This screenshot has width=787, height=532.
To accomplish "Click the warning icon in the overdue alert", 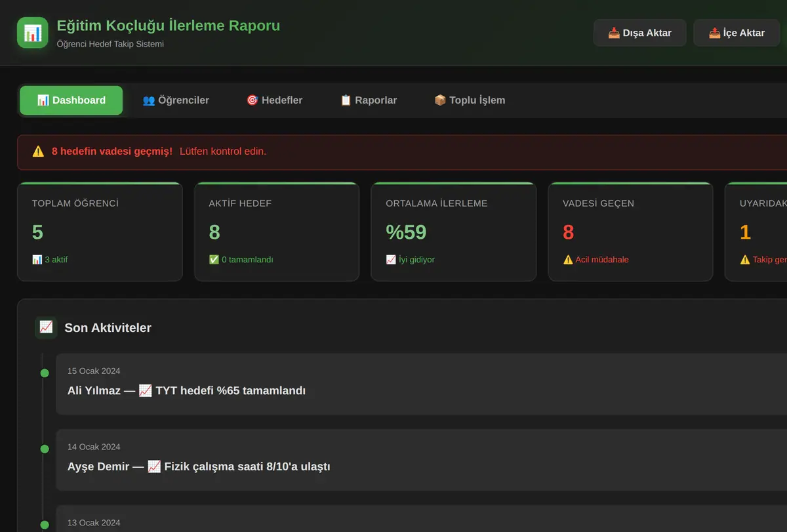I will point(38,152).
